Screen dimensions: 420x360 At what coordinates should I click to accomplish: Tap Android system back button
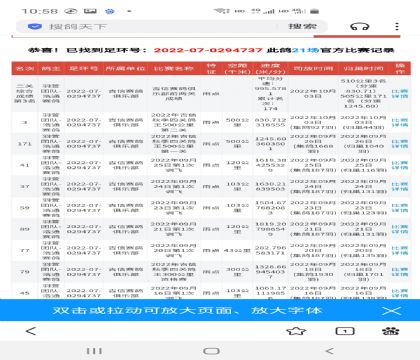329,351
